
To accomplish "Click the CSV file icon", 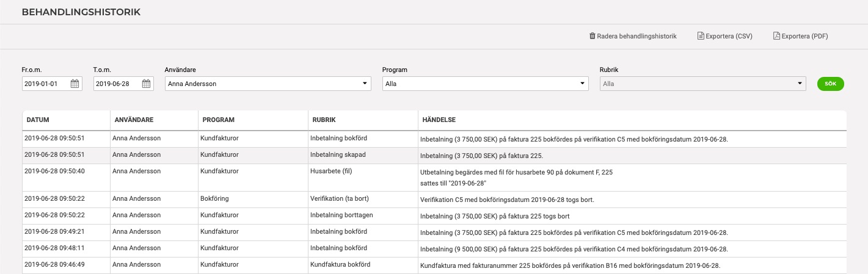I will pyautogui.click(x=701, y=36).
